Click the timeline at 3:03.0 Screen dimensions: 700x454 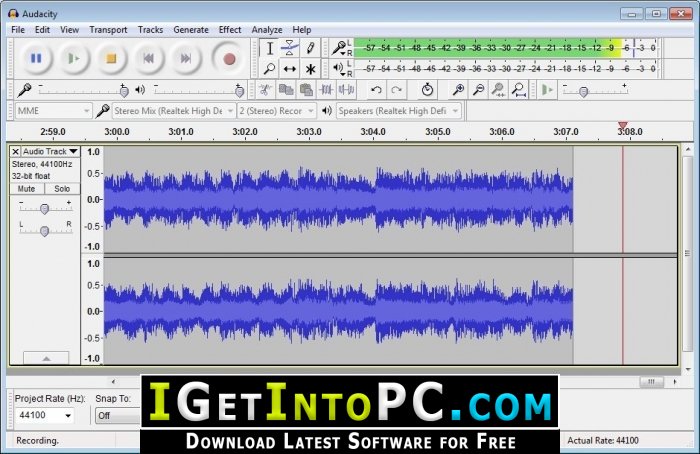(x=308, y=132)
